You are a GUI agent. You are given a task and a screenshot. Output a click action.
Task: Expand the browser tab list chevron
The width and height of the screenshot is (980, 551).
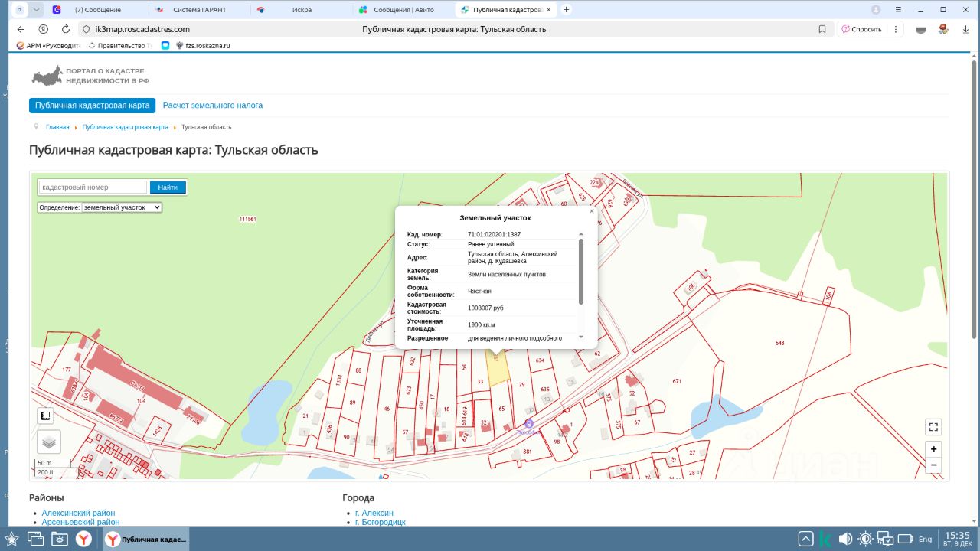[x=37, y=10]
